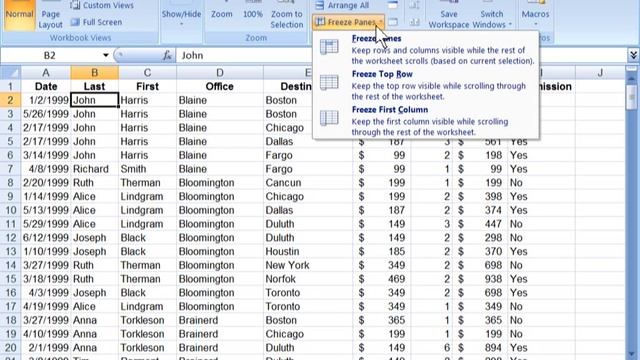Click the horizontal split box above scrollbar

[632, 68]
